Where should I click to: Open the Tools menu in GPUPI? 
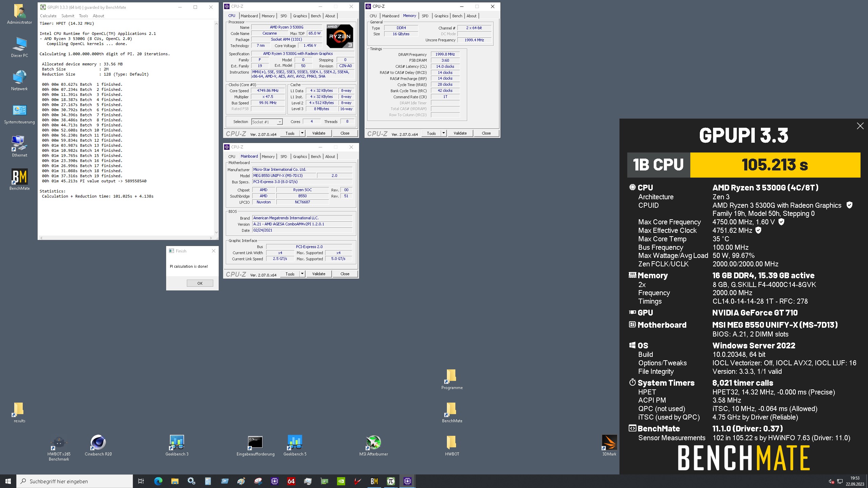point(83,16)
